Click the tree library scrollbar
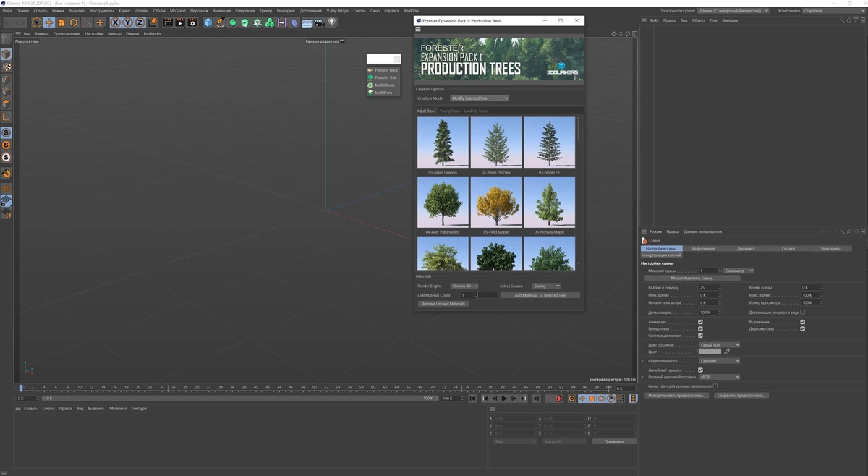Viewport: 868px width, 476px height. click(x=579, y=130)
